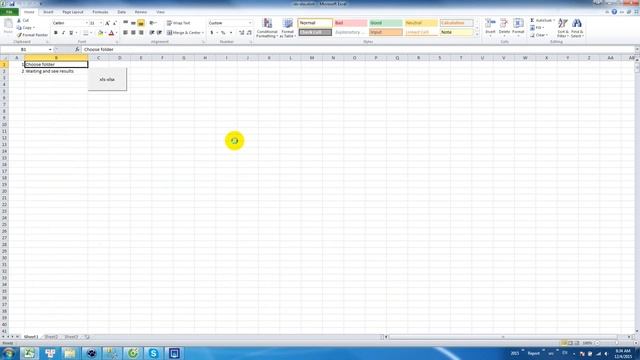This screenshot has width=640, height=360.
Task: Click the xls-xlsx button on the sheet
Action: (107, 79)
